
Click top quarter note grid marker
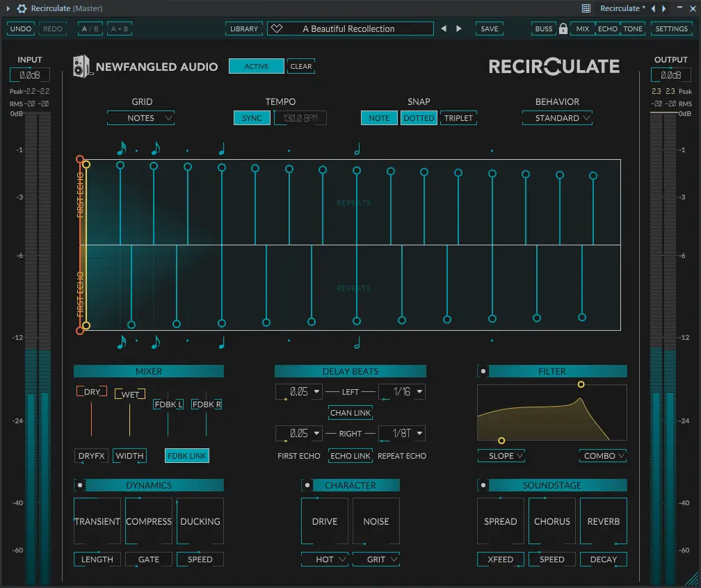coord(222,148)
